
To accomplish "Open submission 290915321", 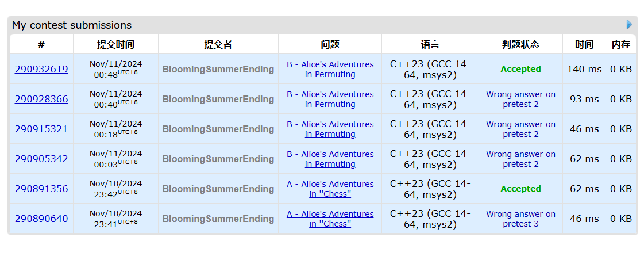I will [x=41, y=129].
